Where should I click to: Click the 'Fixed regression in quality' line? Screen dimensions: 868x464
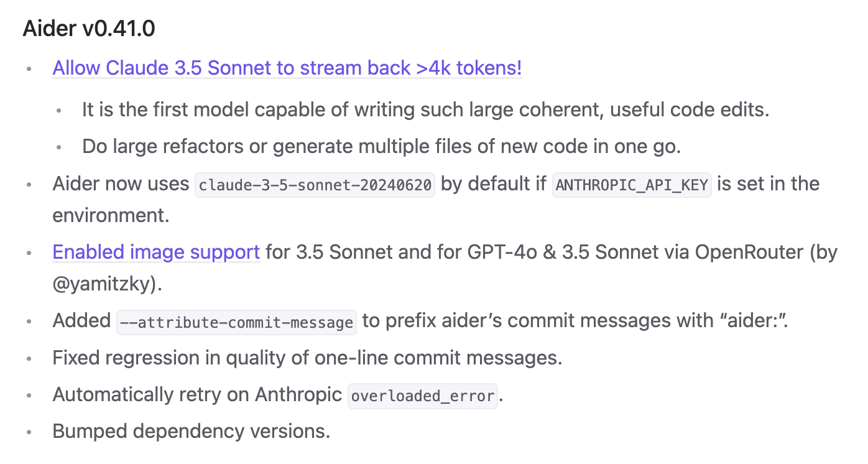pos(307,358)
